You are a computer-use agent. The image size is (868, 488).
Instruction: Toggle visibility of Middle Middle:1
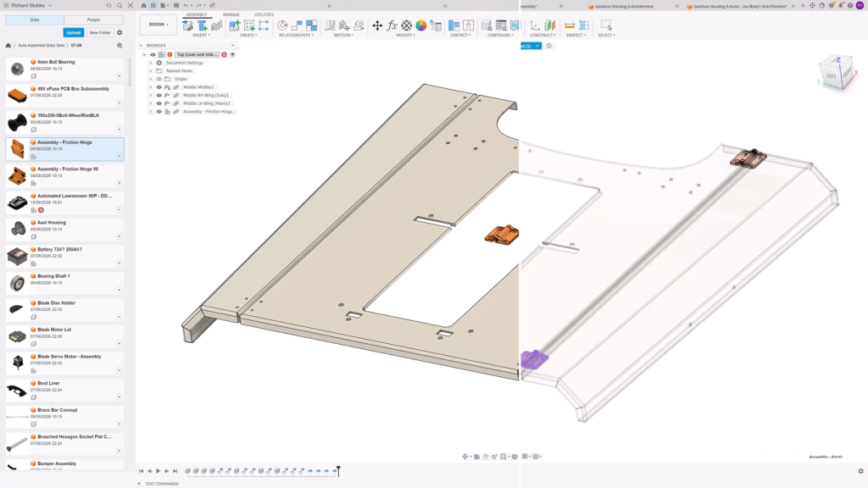pyautogui.click(x=159, y=87)
